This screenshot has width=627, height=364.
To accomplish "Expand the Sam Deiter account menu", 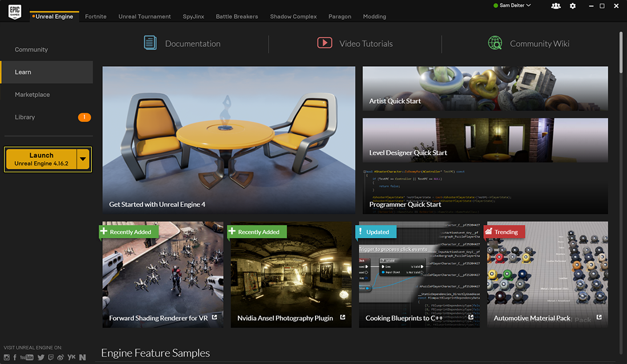I will 512,6.
